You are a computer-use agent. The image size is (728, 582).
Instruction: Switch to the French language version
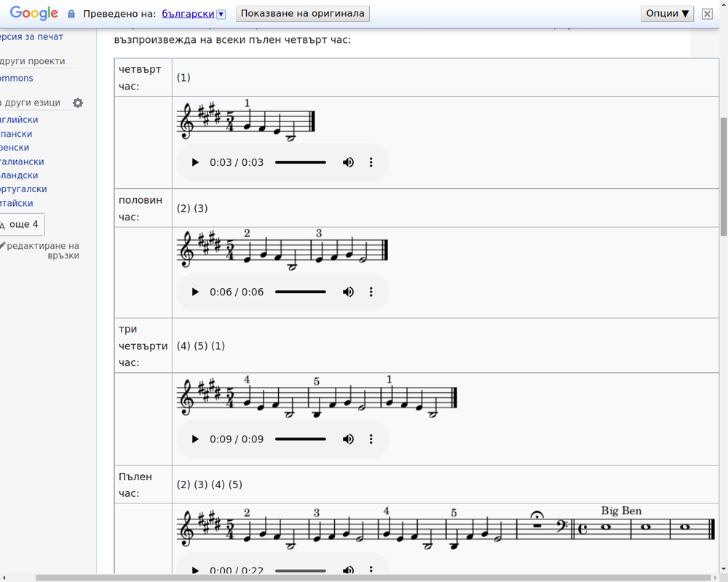coord(15,148)
